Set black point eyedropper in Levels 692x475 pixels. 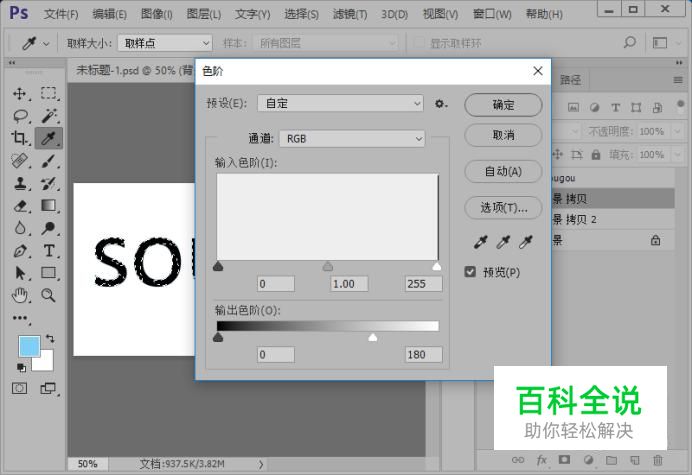(x=481, y=241)
